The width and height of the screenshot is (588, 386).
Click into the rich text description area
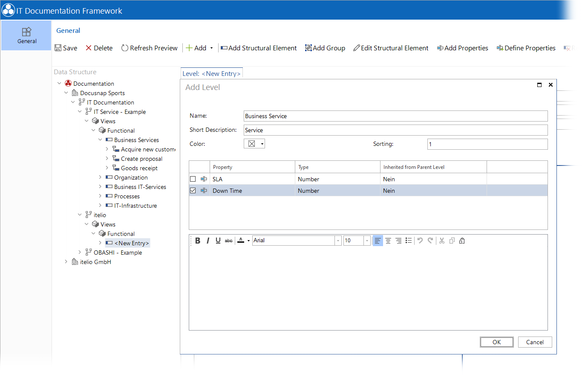click(x=368, y=288)
